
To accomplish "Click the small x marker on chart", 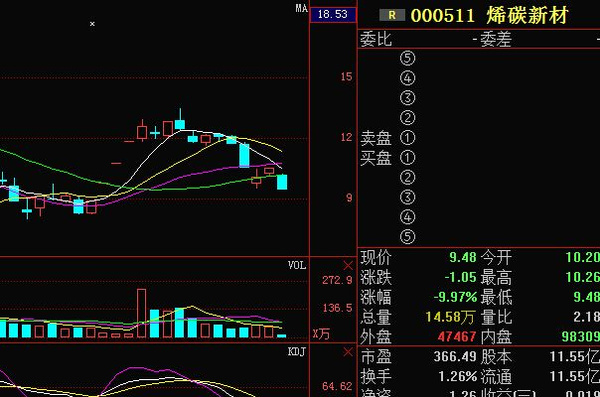I will tap(92, 24).
